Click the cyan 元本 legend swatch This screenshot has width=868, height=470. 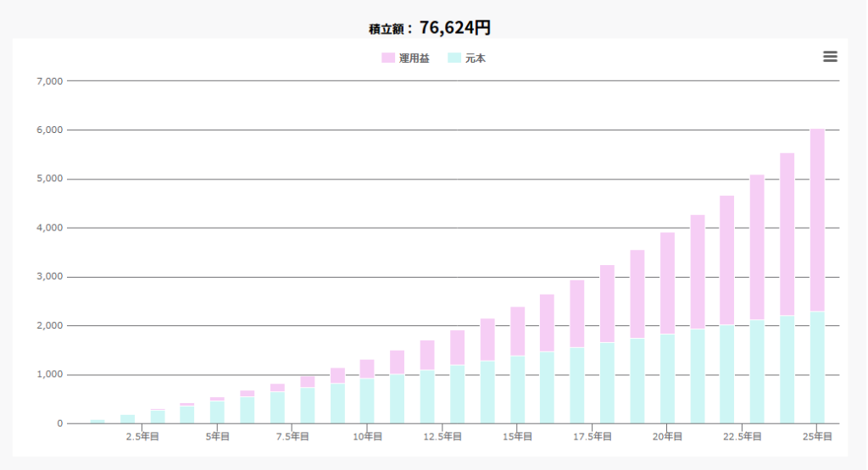(x=454, y=58)
